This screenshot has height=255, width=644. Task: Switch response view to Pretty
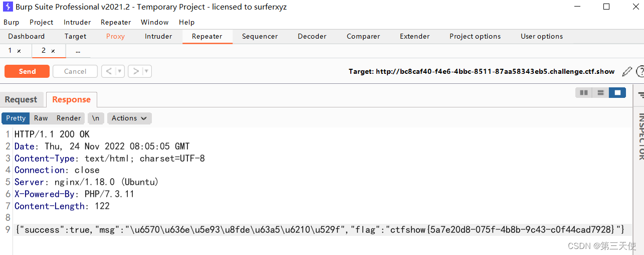tap(16, 118)
